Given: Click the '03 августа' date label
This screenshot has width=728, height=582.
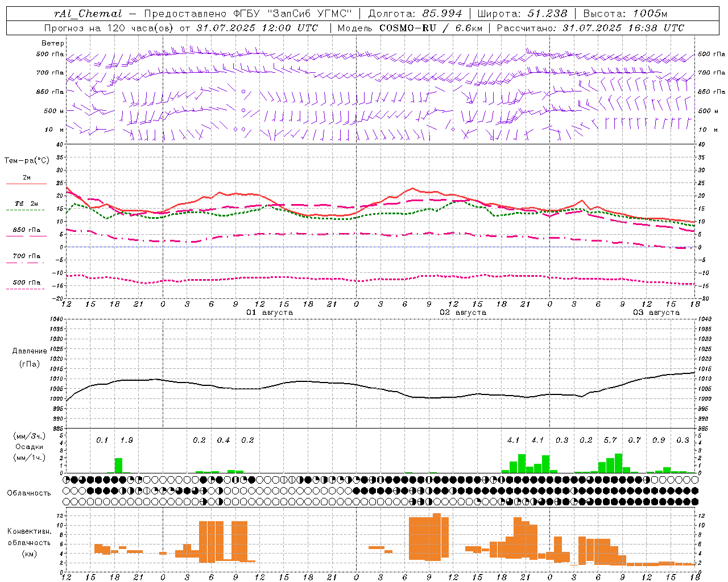Looking at the screenshot, I should (656, 313).
